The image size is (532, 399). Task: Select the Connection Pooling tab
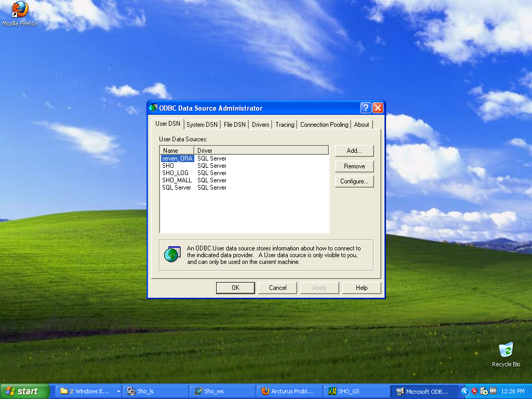tap(324, 125)
